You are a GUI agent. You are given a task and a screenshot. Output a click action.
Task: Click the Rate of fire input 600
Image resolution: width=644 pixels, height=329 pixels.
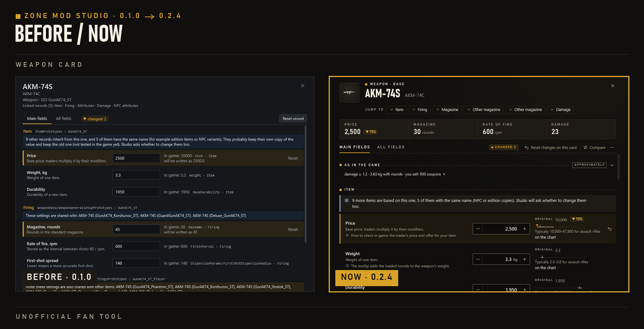(x=136, y=246)
